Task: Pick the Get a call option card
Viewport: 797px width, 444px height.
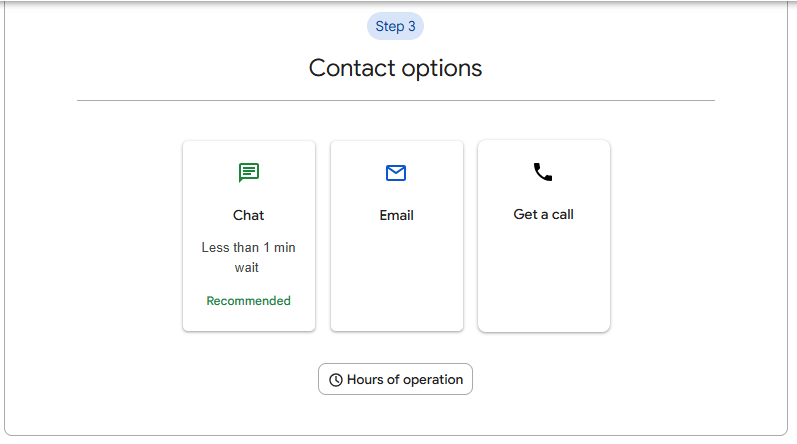Action: pos(544,236)
